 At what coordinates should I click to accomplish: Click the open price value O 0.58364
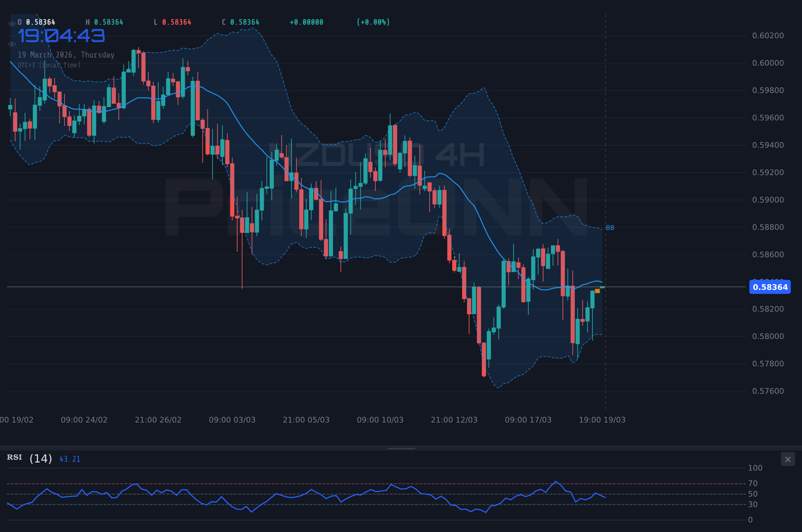coord(36,22)
